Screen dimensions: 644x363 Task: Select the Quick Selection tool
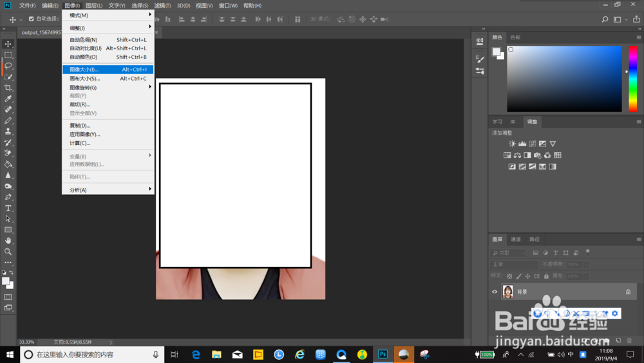pos(8,77)
